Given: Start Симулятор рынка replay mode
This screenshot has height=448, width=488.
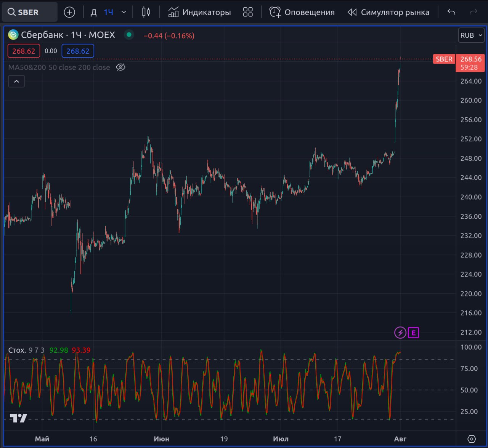Looking at the screenshot, I should 388,13.
